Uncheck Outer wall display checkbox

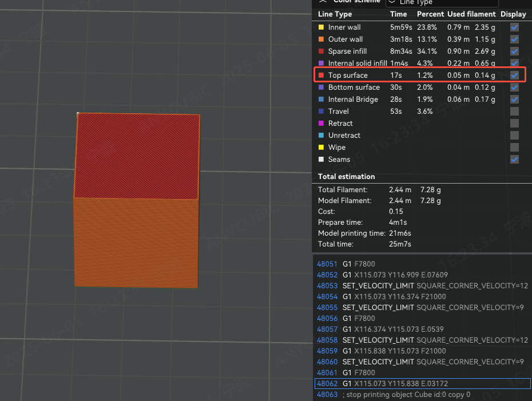514,39
